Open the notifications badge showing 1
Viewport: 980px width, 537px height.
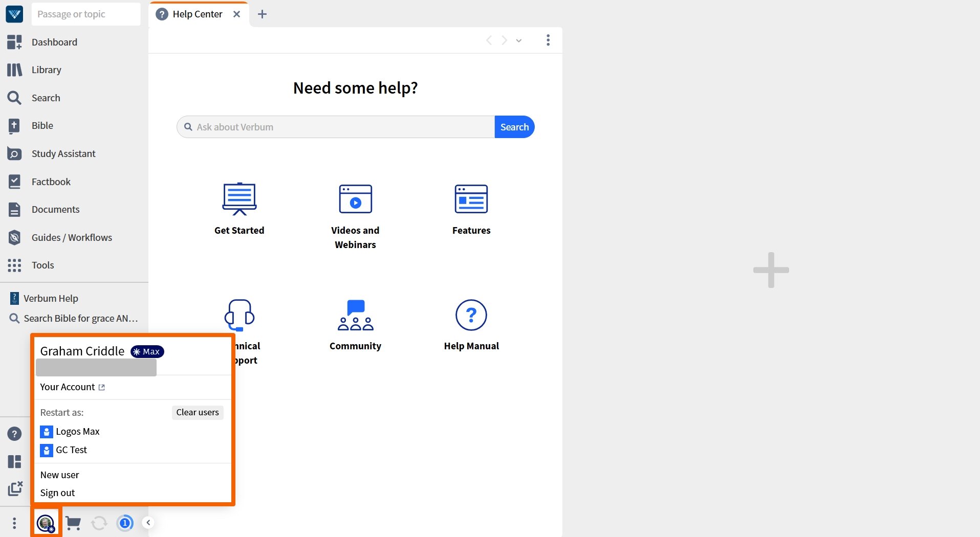tap(125, 523)
